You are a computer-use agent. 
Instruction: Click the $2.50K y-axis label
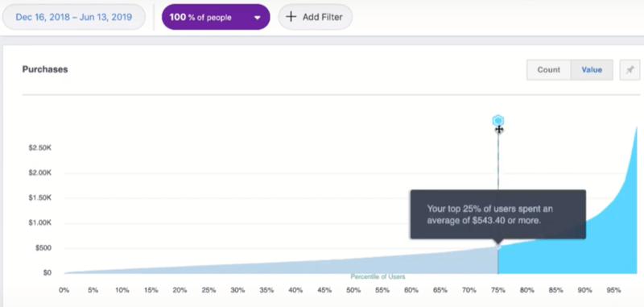[39, 148]
